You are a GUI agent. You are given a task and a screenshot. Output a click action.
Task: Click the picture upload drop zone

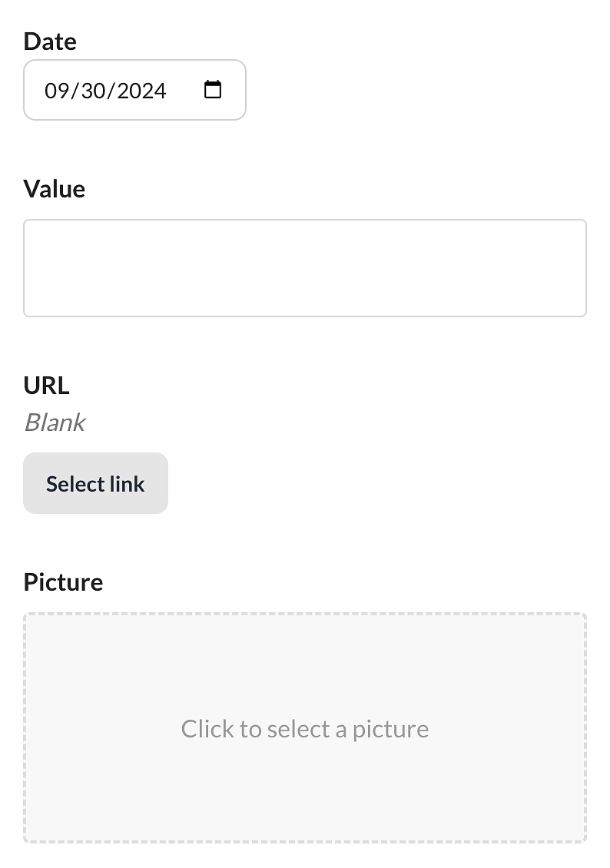[x=305, y=728]
